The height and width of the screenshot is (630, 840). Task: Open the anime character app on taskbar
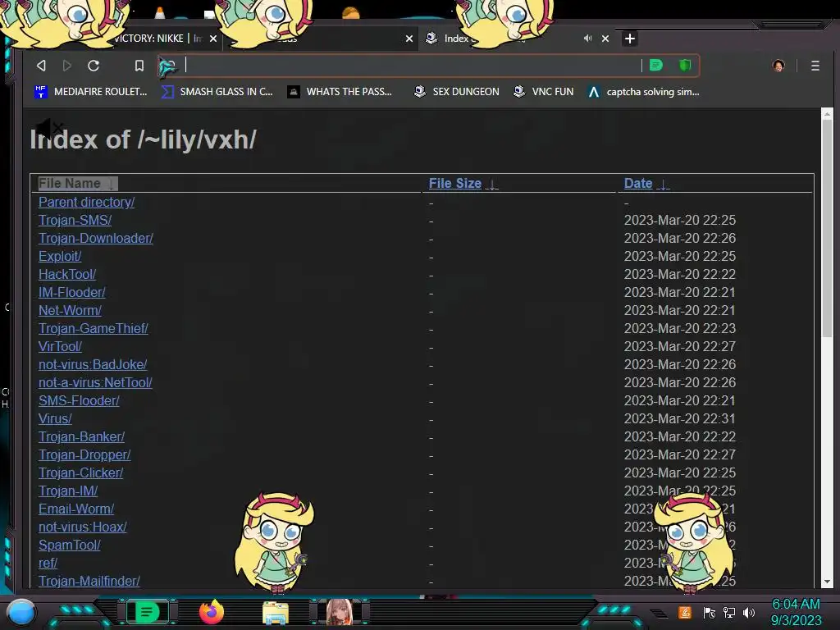point(340,612)
